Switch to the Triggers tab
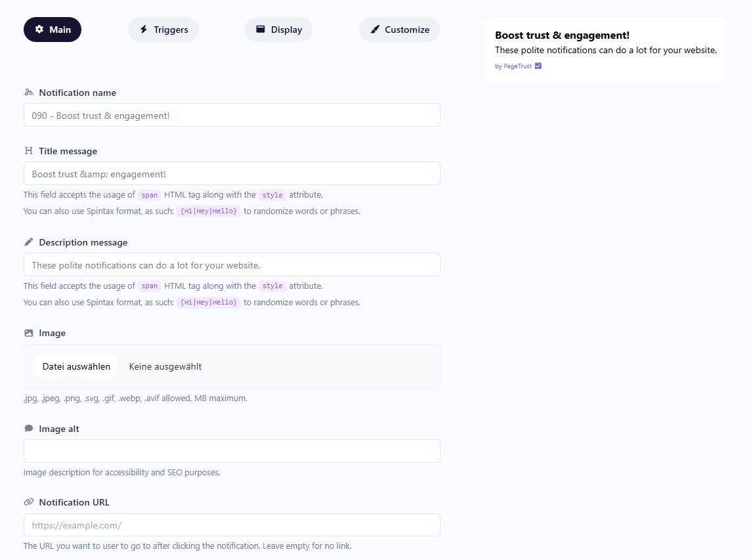751x560 pixels. click(163, 30)
